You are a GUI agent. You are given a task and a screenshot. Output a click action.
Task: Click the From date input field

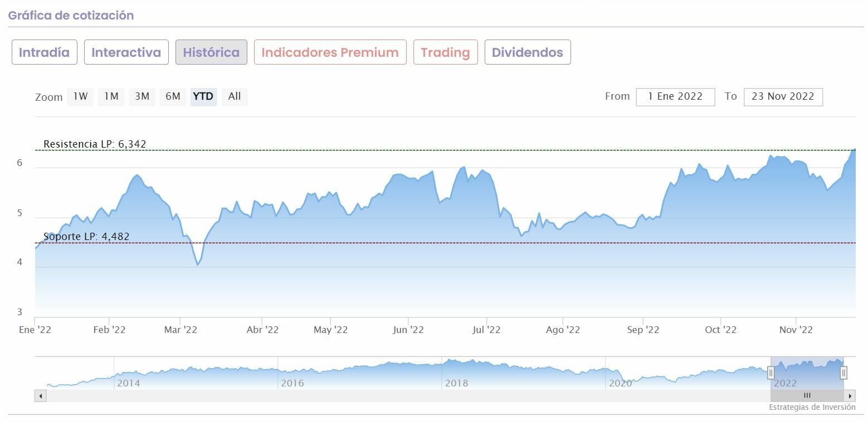click(675, 96)
